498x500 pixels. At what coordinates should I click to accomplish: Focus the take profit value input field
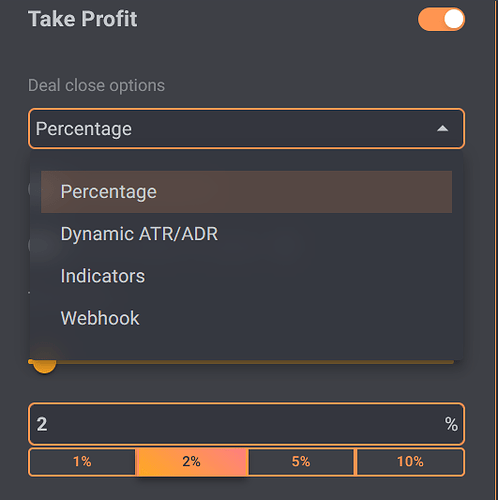[246, 424]
